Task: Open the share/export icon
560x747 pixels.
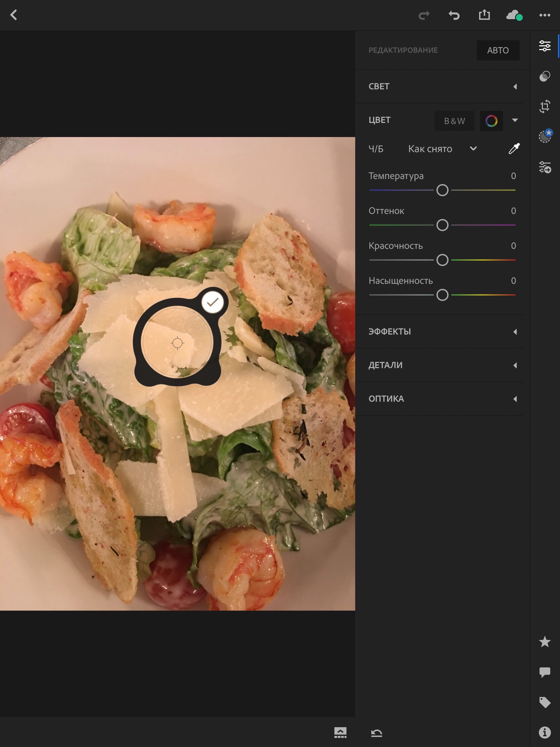Action: tap(484, 15)
